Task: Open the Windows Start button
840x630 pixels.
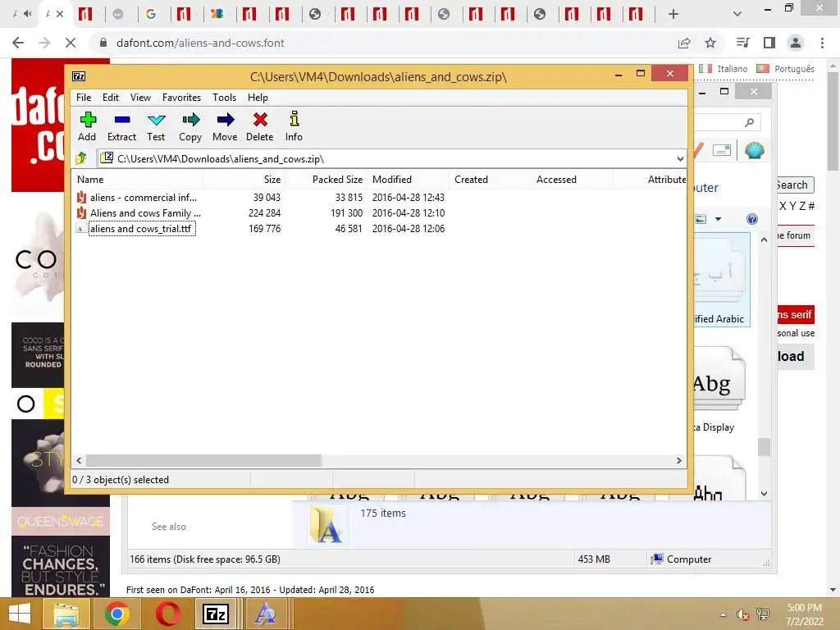Action: coord(20,614)
